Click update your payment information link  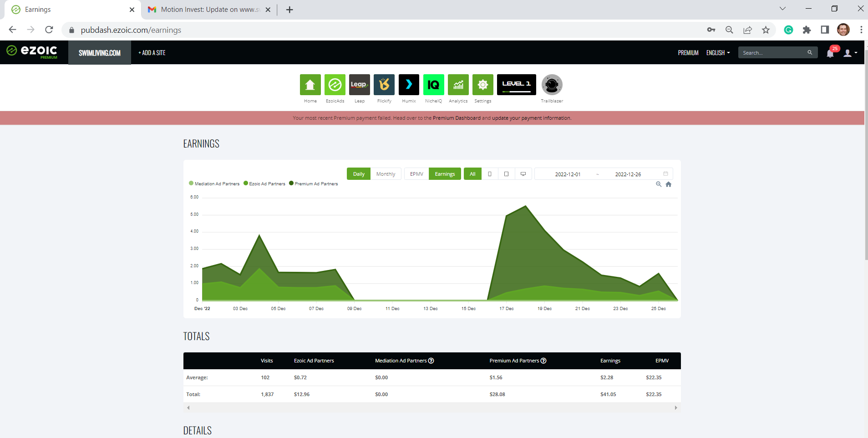[x=532, y=118]
